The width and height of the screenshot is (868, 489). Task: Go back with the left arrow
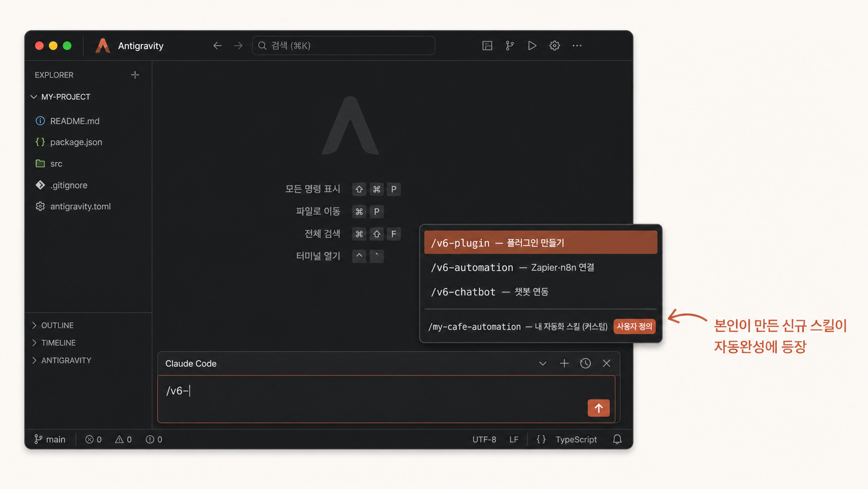pyautogui.click(x=218, y=46)
